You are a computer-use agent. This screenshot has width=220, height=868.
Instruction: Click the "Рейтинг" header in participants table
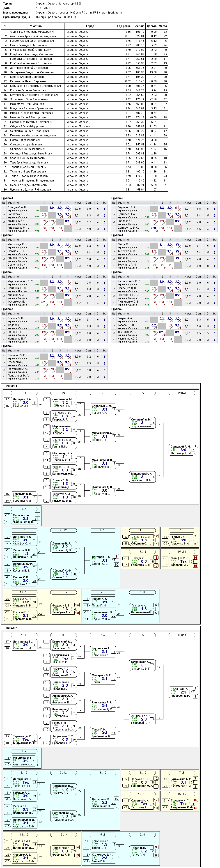[x=138, y=26]
